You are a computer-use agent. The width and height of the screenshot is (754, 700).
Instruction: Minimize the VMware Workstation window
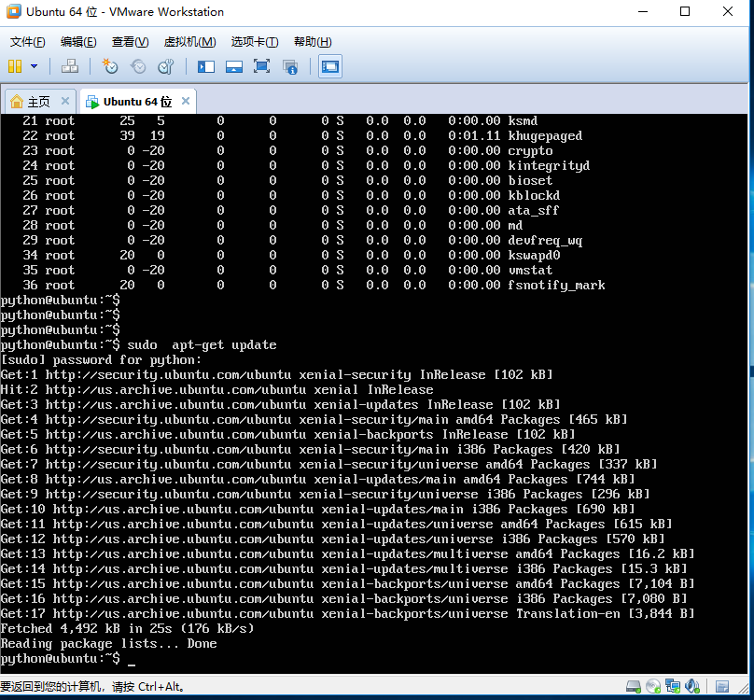tap(643, 11)
